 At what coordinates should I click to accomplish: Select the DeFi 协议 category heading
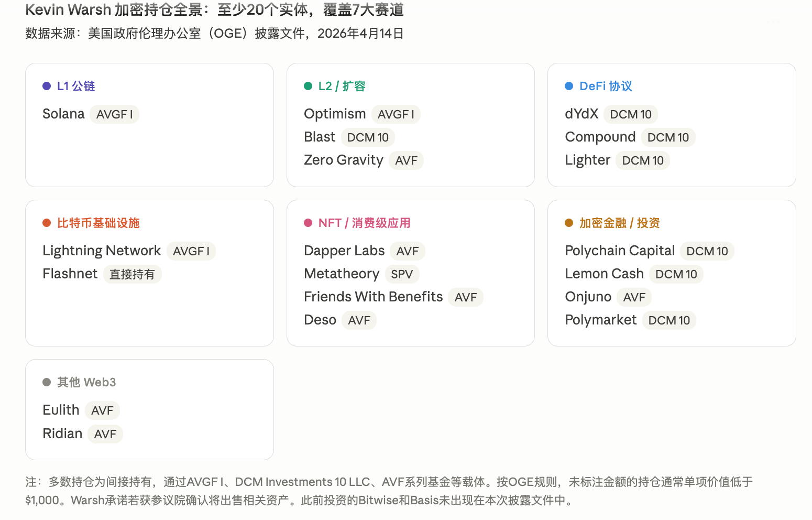tap(606, 86)
